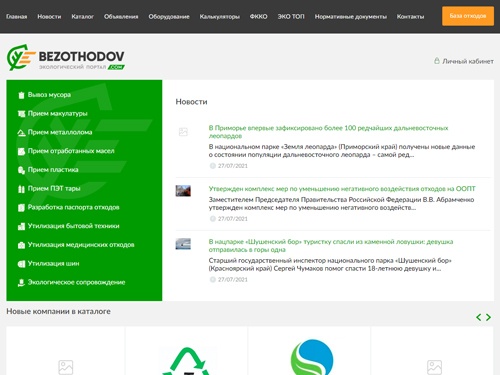Click the Прием отработанных масел icon

21,151
